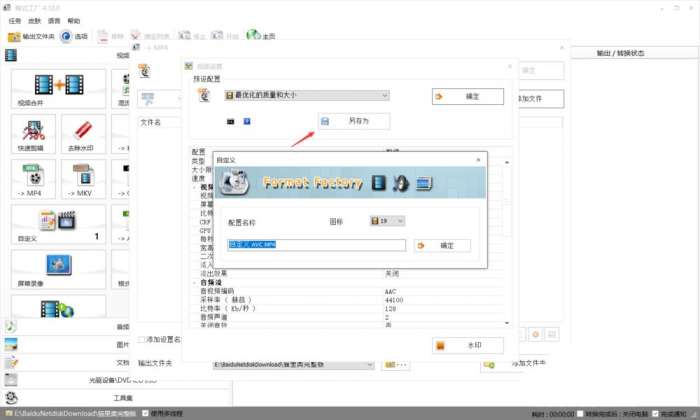Collapse the video stream section
Screen dimensions: 700x420
pyautogui.click(x=195, y=187)
